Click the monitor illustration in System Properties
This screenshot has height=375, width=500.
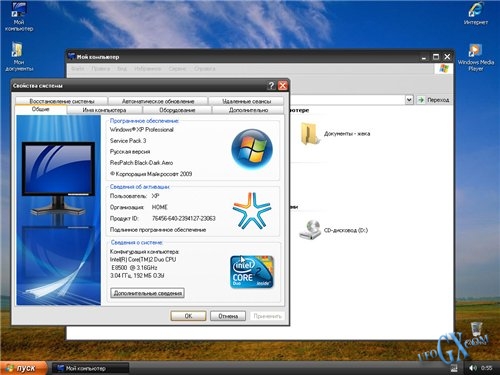(x=58, y=178)
